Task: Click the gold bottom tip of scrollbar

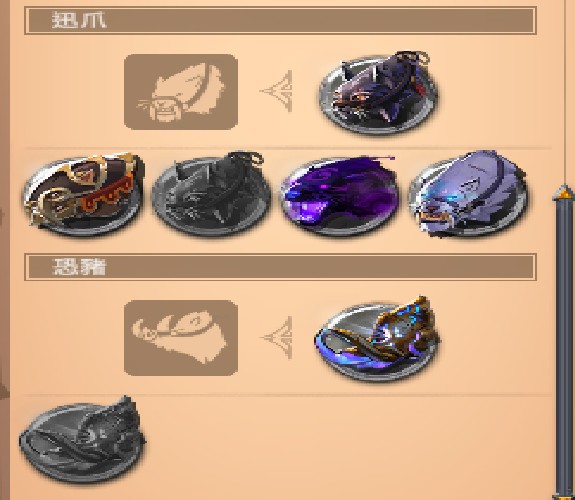Action: 565,496
